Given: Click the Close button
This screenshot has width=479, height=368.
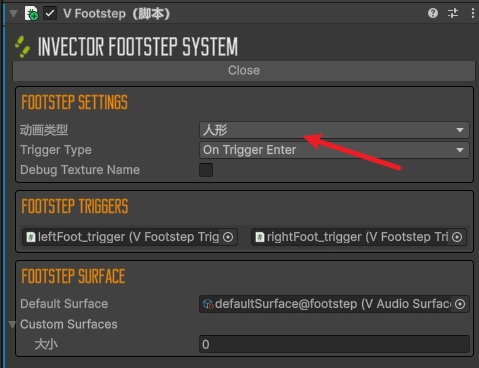Looking at the screenshot, I should coord(244,71).
